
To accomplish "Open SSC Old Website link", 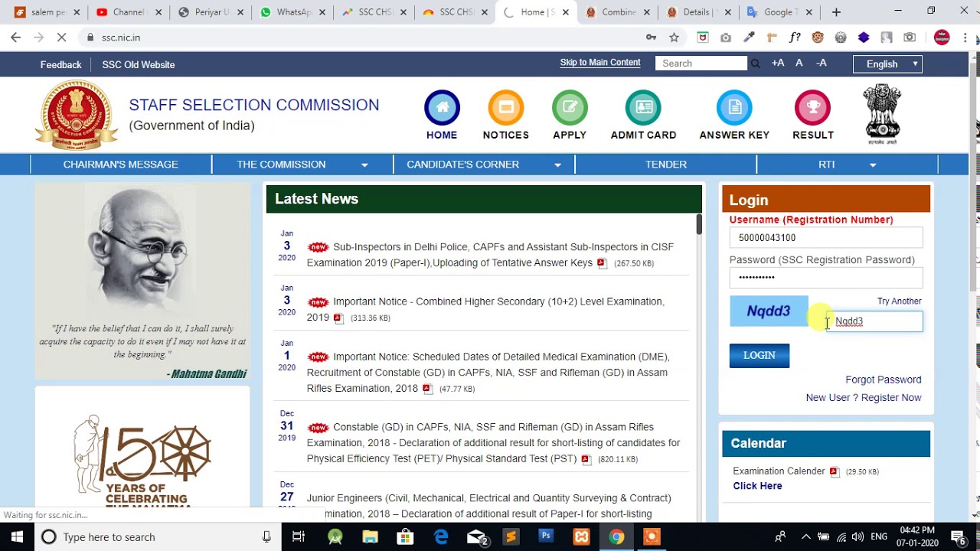I will click(139, 65).
